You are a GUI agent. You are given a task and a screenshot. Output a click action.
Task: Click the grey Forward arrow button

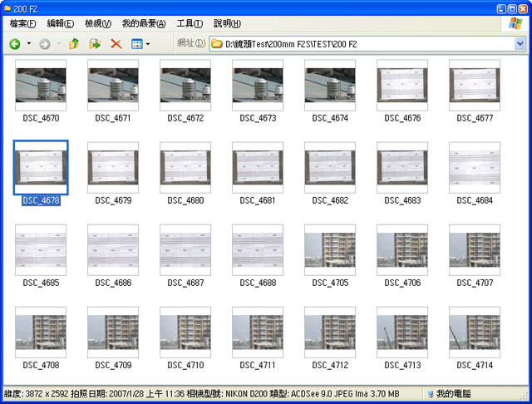pyautogui.click(x=44, y=44)
